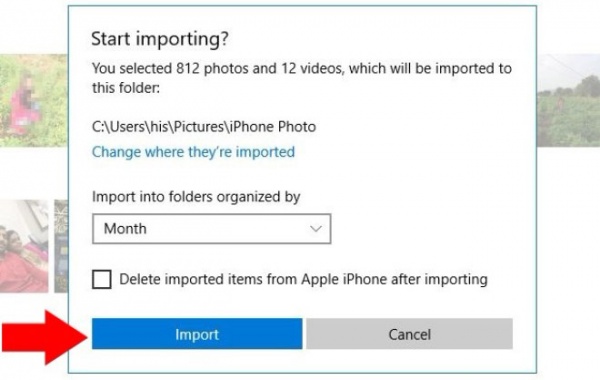Click the Import into folders organized by label
Viewport: 600px width, 380px height.
click(x=196, y=197)
